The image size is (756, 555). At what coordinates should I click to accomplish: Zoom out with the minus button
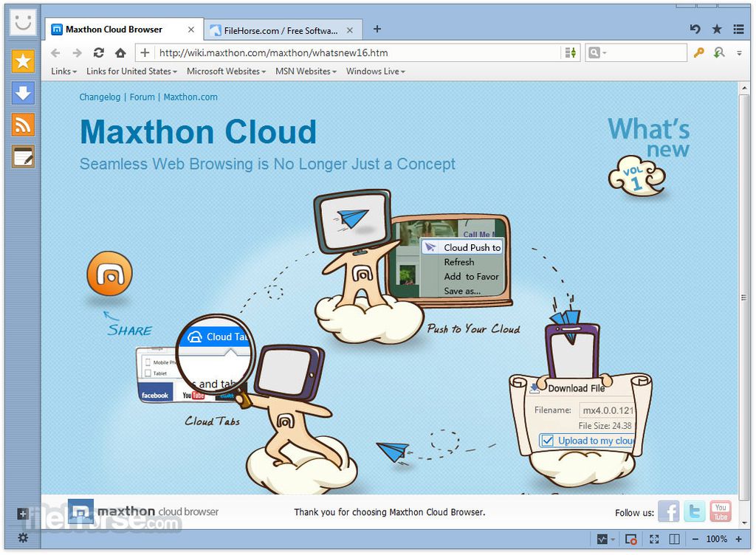pyautogui.click(x=695, y=539)
